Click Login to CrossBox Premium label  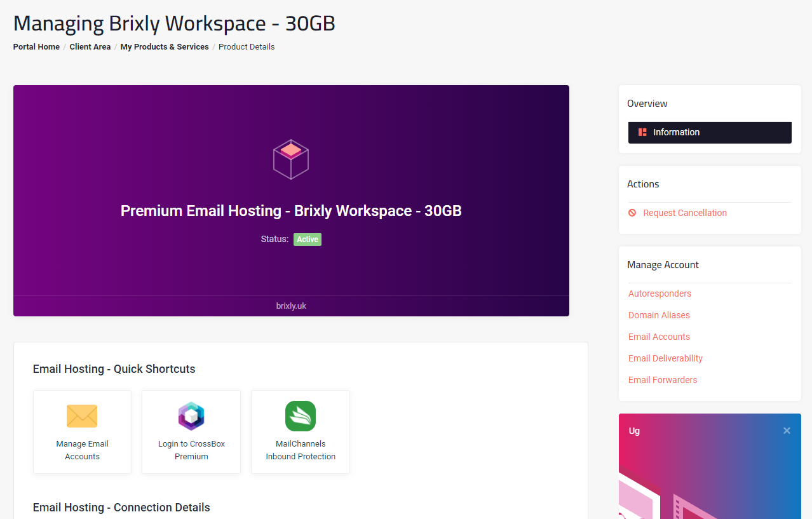point(191,450)
